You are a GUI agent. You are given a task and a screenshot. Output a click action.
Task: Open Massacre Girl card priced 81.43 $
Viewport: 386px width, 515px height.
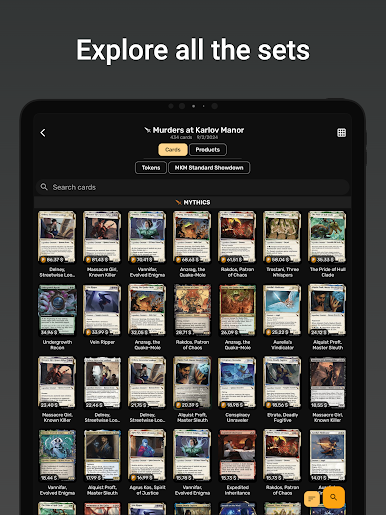point(102,237)
